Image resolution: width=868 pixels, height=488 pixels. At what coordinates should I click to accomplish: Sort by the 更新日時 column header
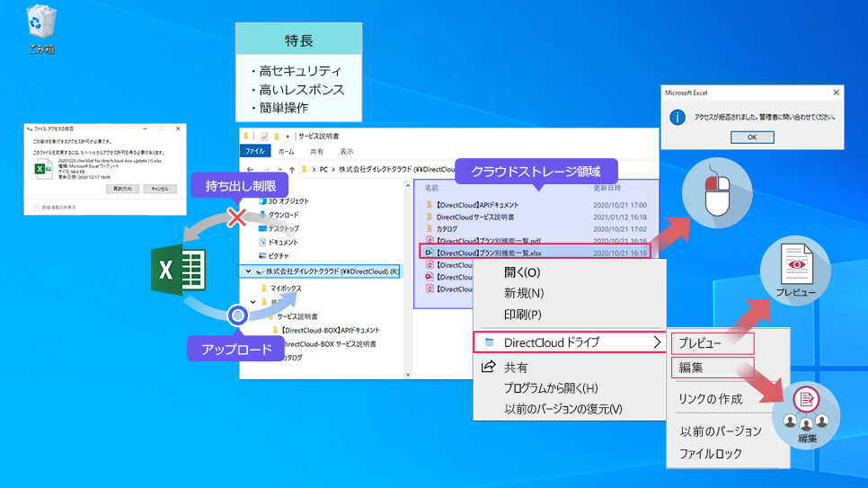click(x=607, y=189)
